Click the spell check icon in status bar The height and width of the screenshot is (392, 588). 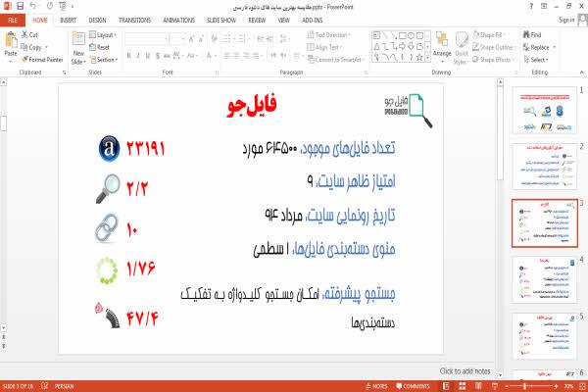(45, 385)
